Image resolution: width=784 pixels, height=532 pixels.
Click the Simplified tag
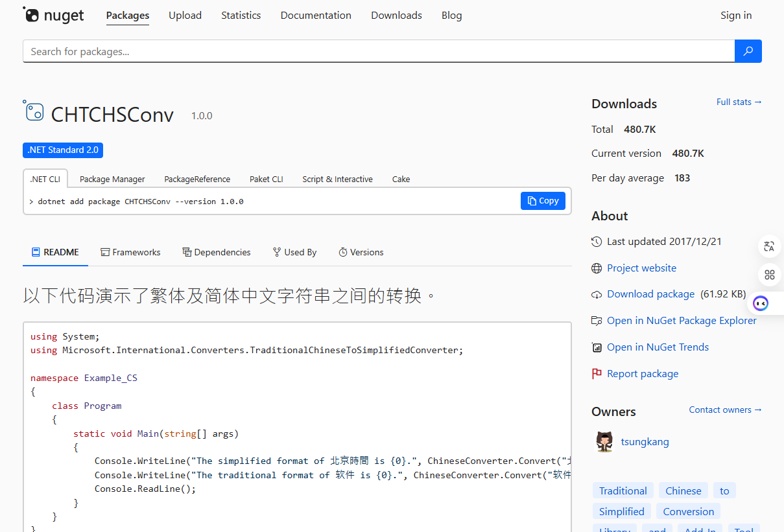click(622, 511)
